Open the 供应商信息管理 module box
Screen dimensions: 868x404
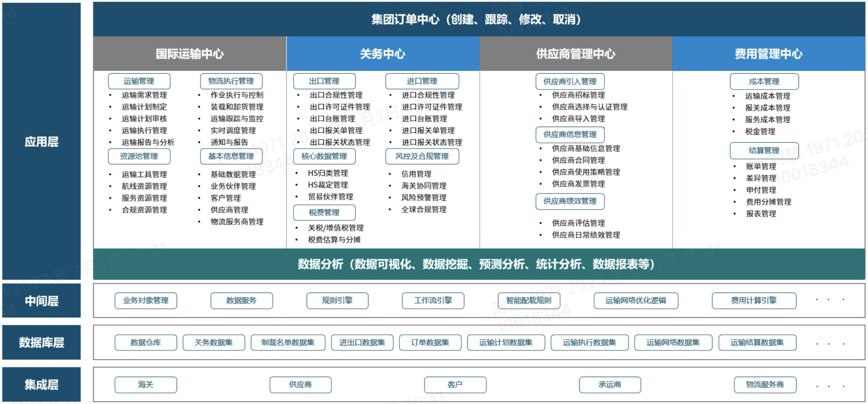click(570, 135)
